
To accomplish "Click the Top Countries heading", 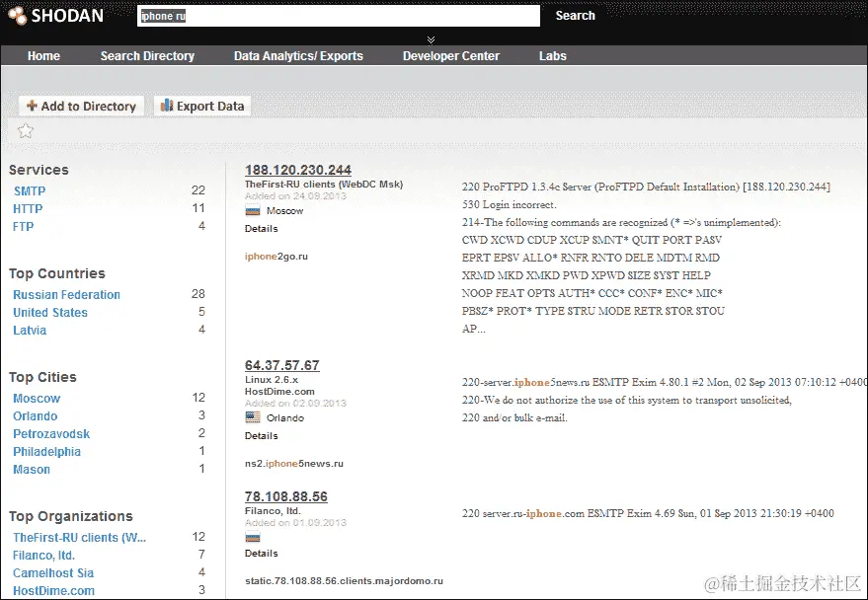I will [57, 273].
